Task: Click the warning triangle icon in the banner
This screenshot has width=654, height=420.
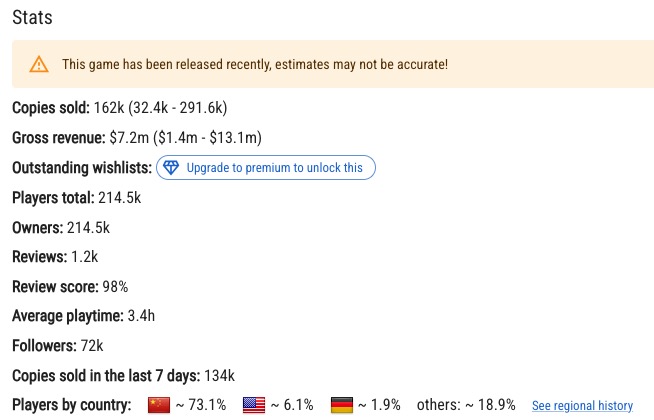Action: pyautogui.click(x=38, y=65)
